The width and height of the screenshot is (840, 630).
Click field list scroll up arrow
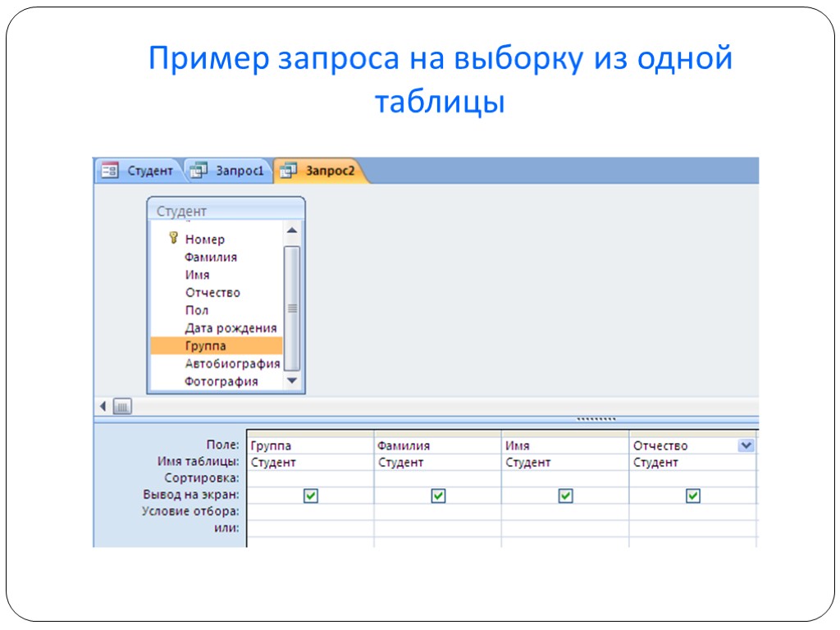tap(292, 231)
